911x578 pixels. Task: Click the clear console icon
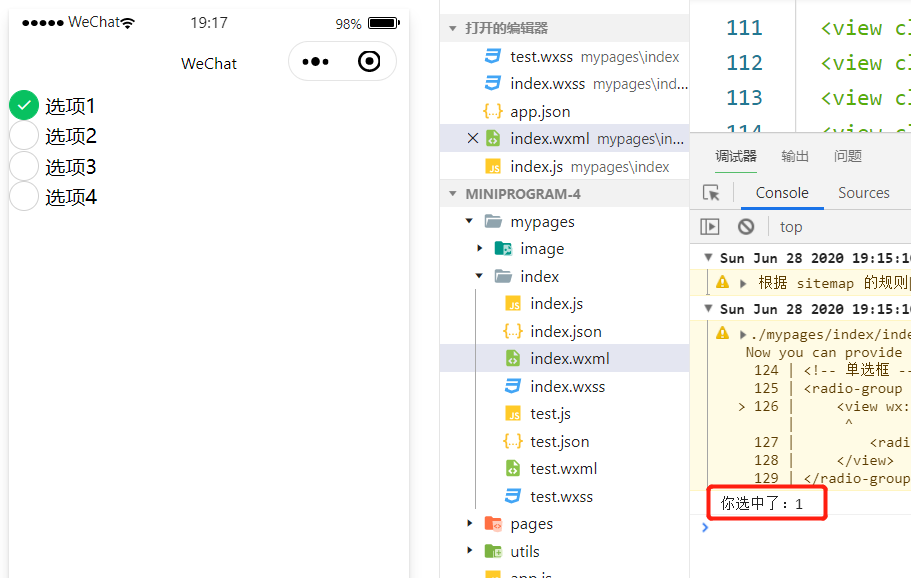[746, 227]
